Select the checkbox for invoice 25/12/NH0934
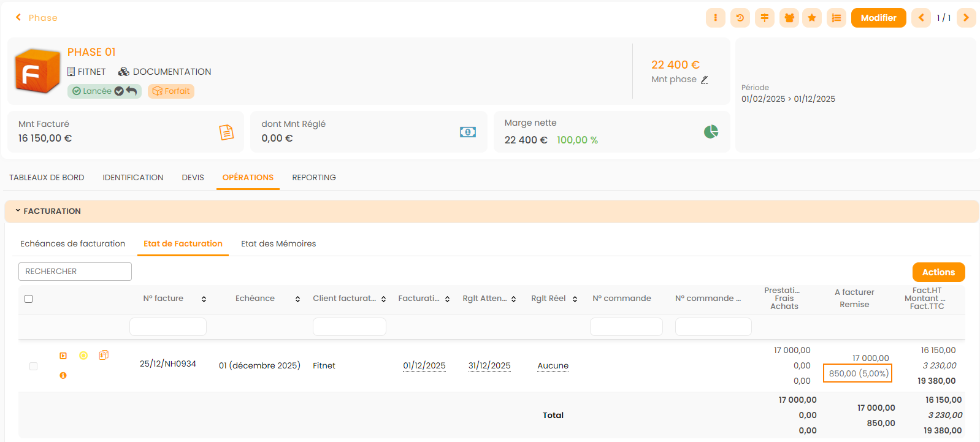 click(x=33, y=366)
